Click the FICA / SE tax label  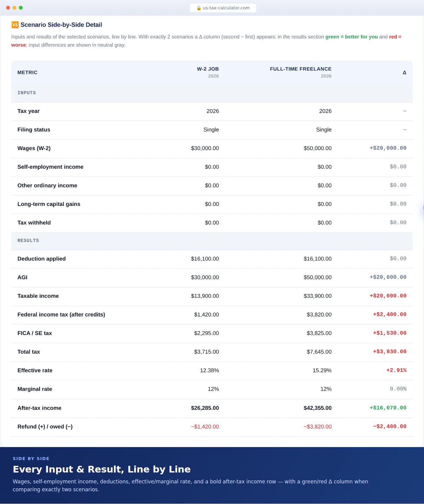click(x=35, y=333)
